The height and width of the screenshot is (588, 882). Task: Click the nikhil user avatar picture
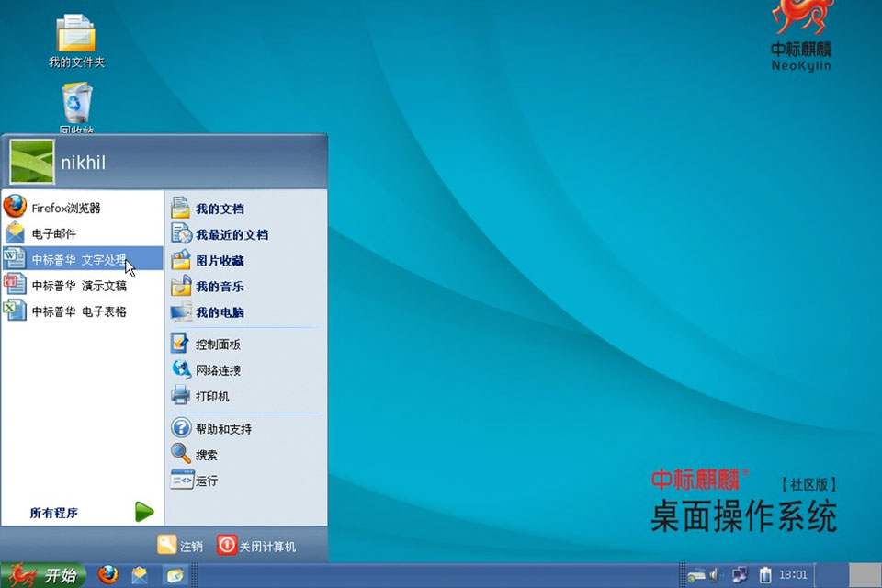32,162
